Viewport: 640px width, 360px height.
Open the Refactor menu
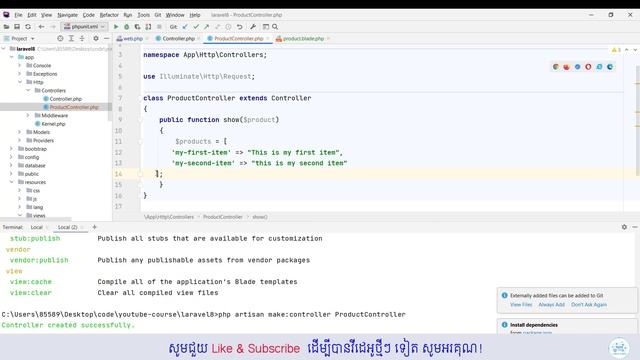(x=109, y=15)
